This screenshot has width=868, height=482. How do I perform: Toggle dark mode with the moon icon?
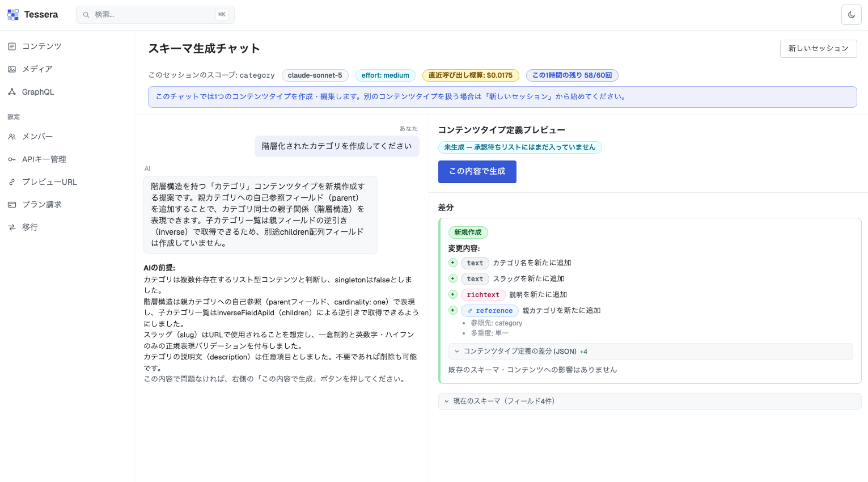point(852,15)
